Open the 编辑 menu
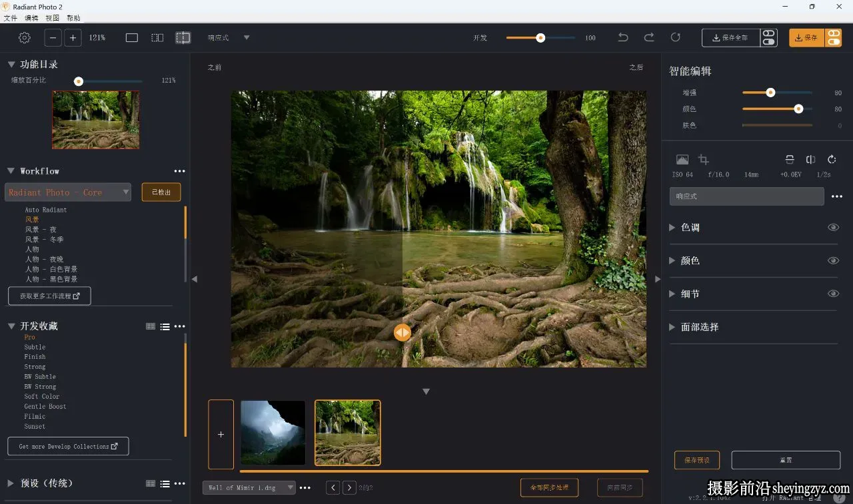 31,18
